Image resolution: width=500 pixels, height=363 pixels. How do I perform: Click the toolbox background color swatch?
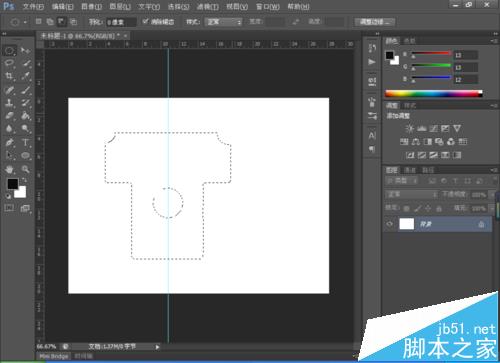pos(21,193)
